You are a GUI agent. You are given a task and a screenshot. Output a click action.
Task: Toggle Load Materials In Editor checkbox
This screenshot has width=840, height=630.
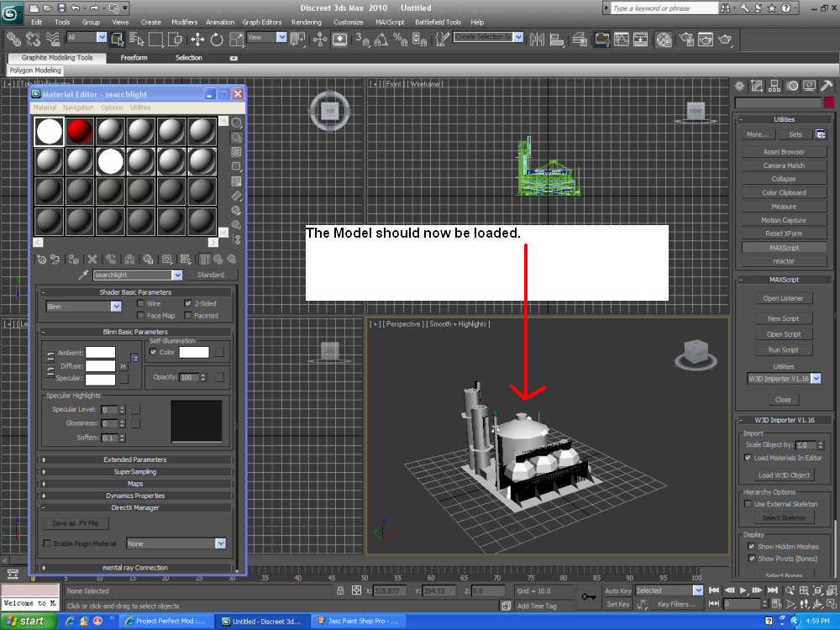click(x=748, y=458)
